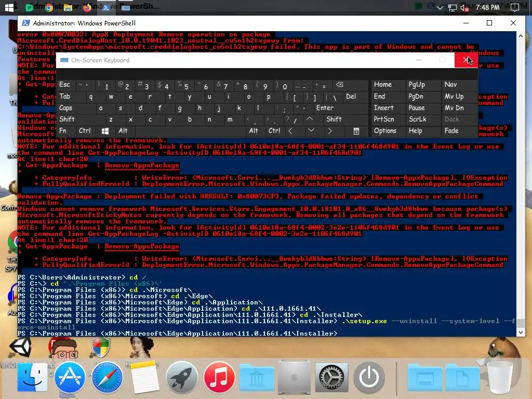Click the PgUp key

point(423,85)
